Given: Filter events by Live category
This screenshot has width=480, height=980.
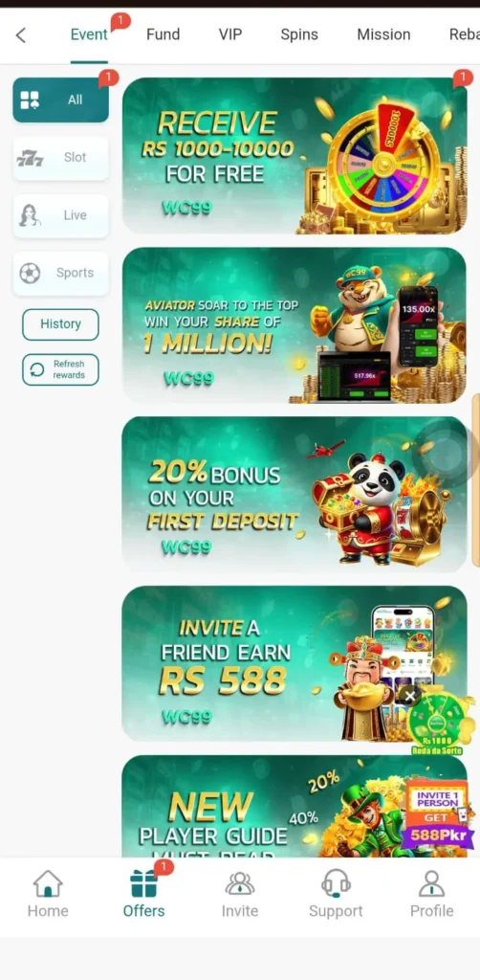Looking at the screenshot, I should coord(60,215).
